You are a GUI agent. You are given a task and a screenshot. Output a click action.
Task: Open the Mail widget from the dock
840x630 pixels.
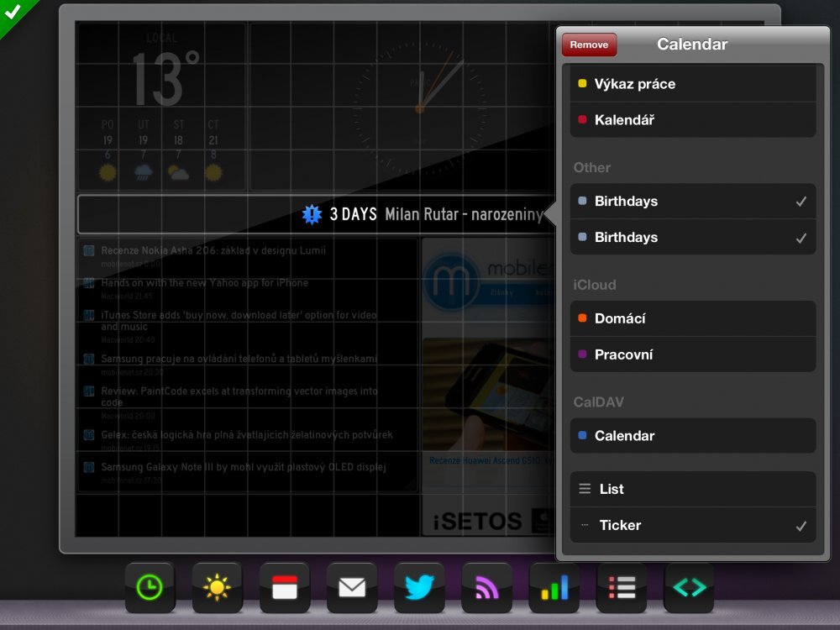click(x=351, y=588)
